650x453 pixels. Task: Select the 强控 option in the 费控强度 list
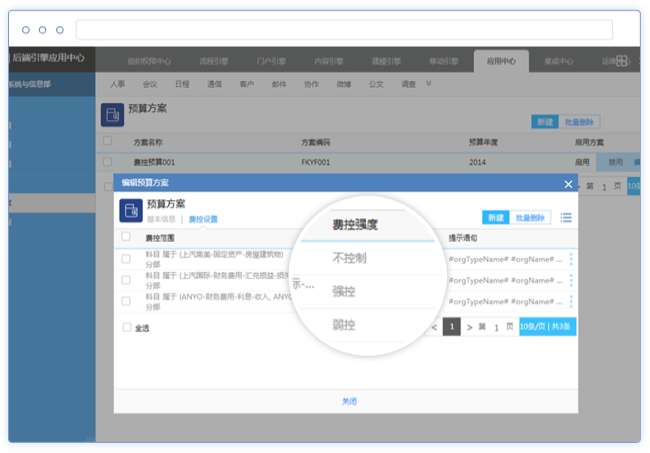pyautogui.click(x=344, y=291)
